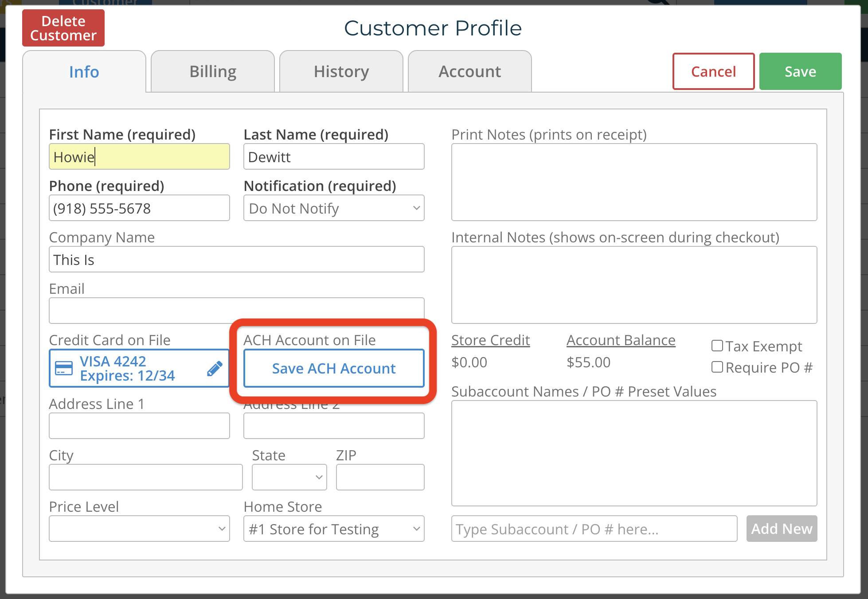Focus the Type Subaccount / PO # field
Image resolution: width=868 pixels, height=599 pixels.
[594, 529]
